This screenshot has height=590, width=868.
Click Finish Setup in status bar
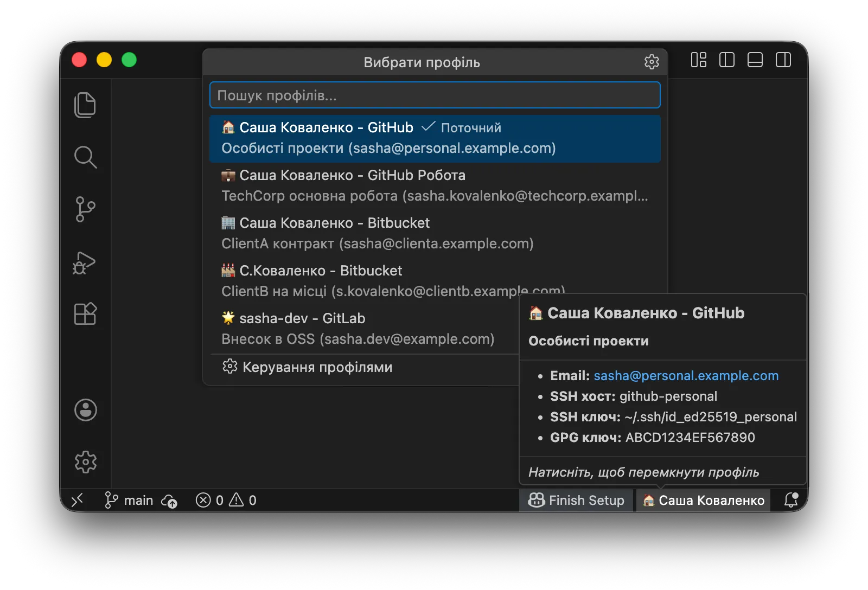point(576,500)
